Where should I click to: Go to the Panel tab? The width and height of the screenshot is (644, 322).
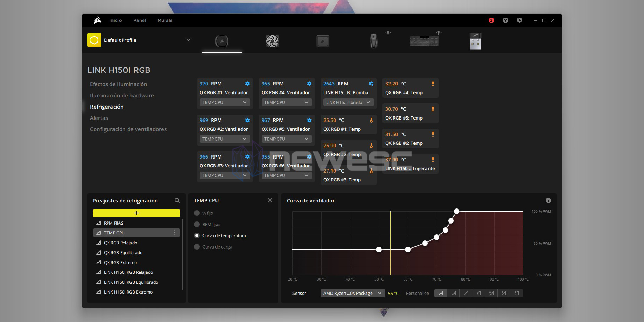(x=140, y=20)
